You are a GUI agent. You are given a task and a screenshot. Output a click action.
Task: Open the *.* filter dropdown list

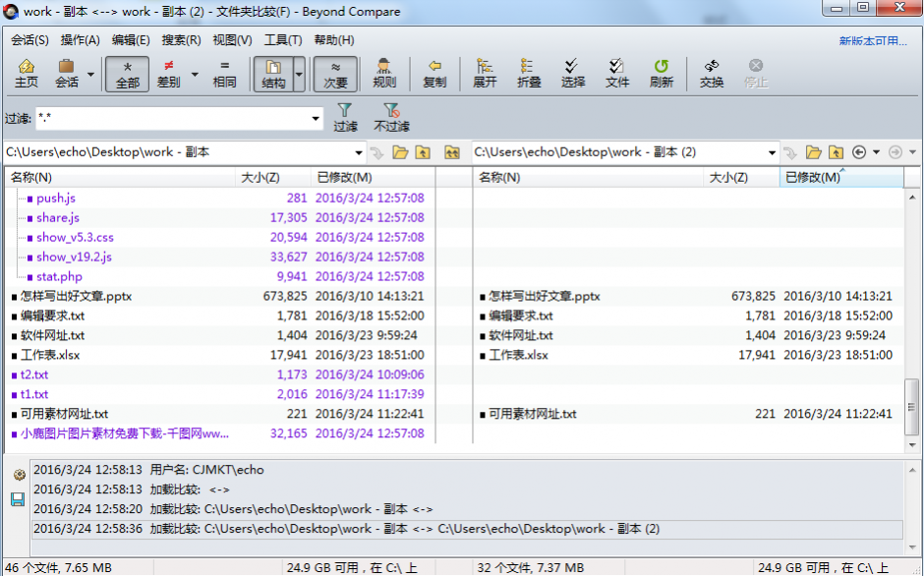click(x=317, y=118)
